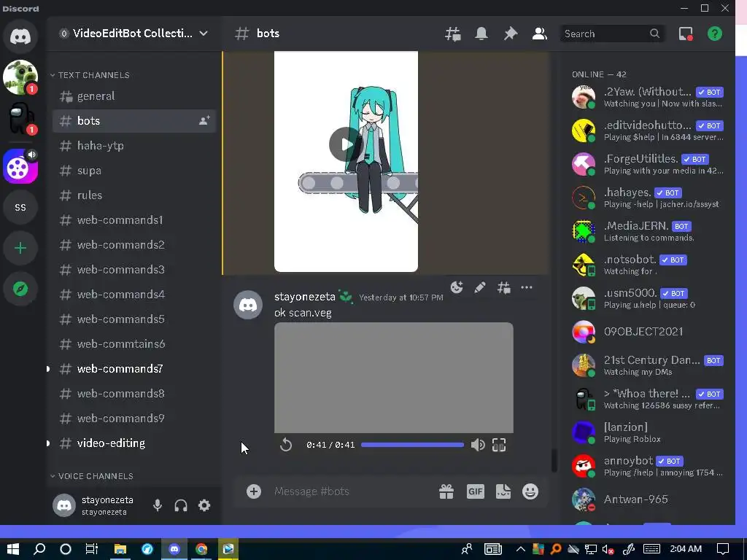
Task: Open Windows Start menu
Action: 13,549
